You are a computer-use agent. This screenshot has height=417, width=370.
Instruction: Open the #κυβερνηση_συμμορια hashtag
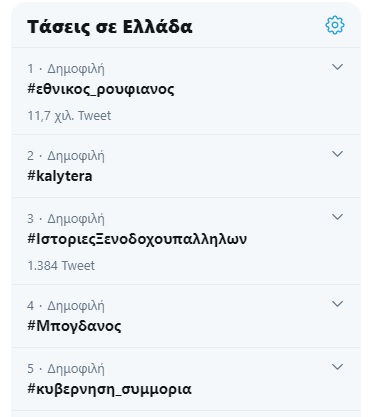pyautogui.click(x=109, y=389)
